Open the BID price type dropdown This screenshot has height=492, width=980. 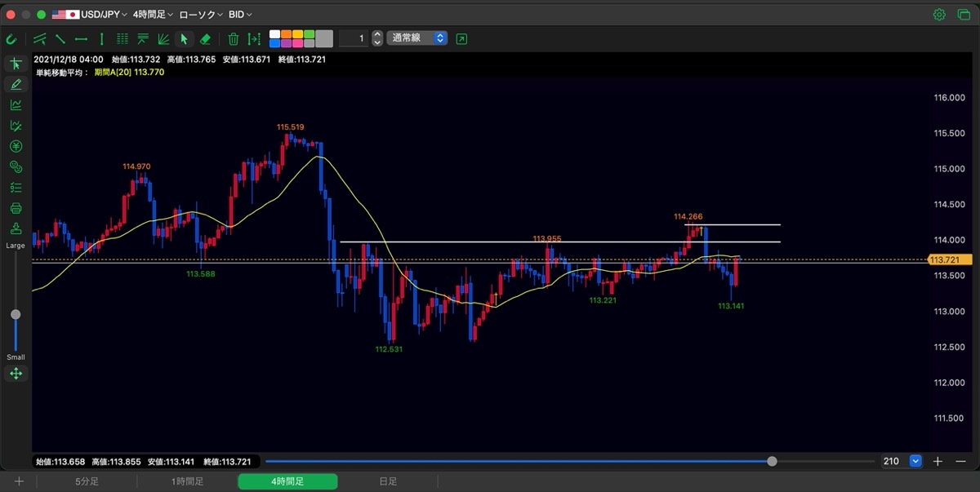[x=240, y=15]
